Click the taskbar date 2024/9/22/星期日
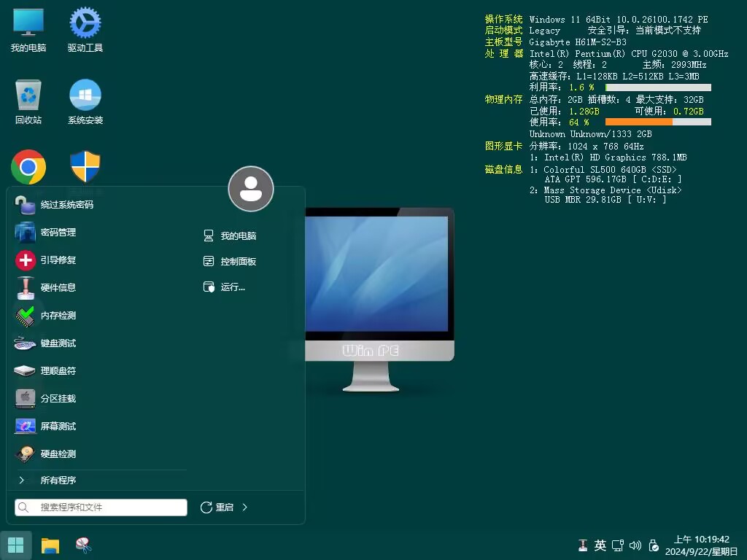The height and width of the screenshot is (560, 747). point(701,551)
